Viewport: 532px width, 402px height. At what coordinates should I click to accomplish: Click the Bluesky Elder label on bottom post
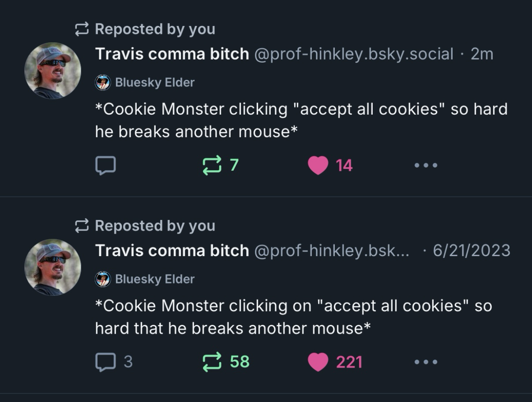(x=154, y=279)
